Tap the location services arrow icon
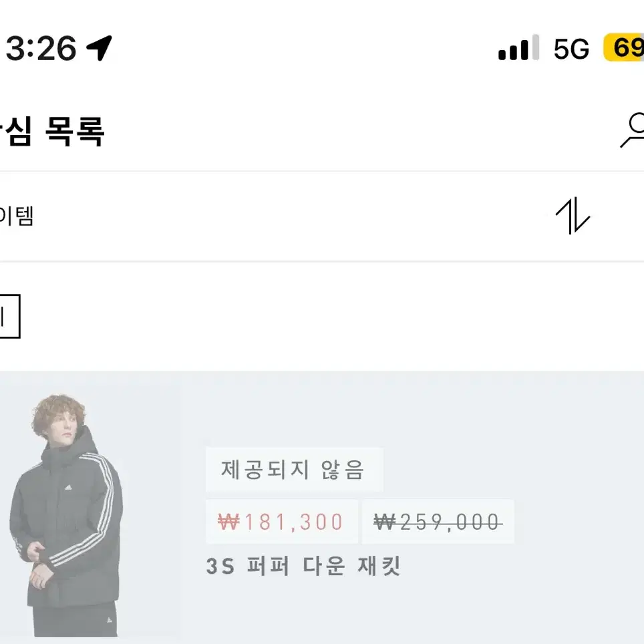Viewport: 644px width, 644px height. [99, 47]
